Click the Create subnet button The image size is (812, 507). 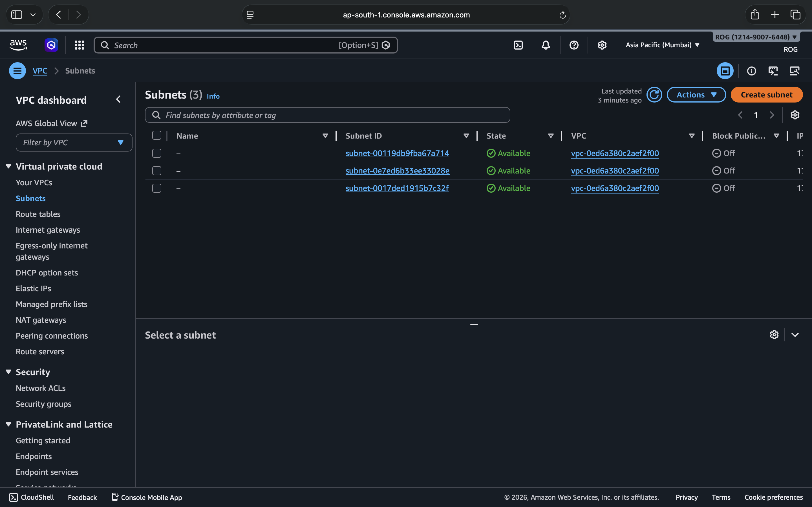[x=766, y=95]
